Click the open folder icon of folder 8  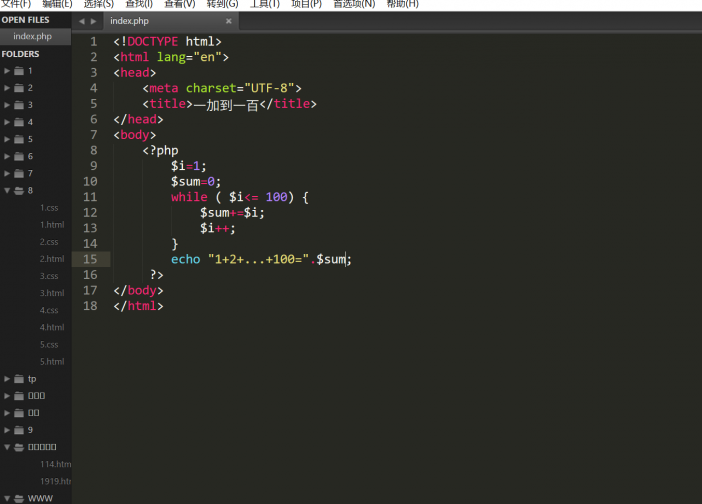click(x=18, y=190)
